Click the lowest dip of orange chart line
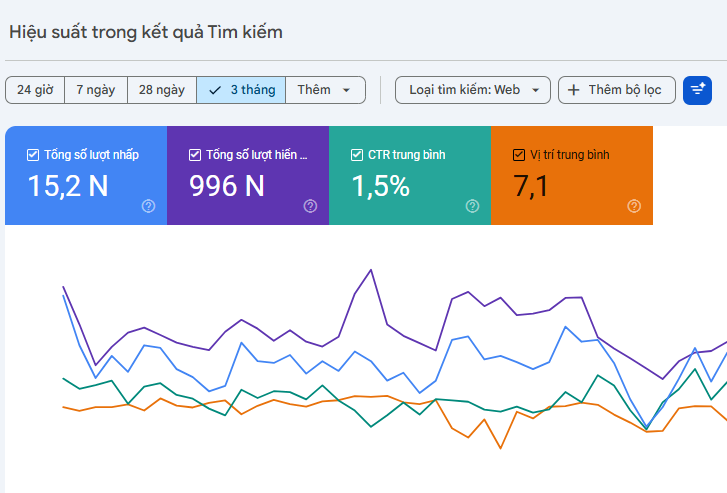The image size is (727, 493). (500, 447)
